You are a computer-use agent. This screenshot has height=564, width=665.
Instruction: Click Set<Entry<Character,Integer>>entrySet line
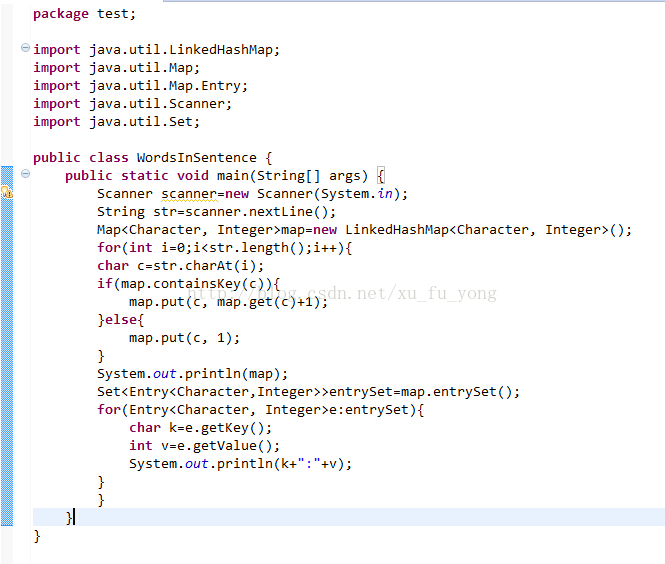[308, 392]
